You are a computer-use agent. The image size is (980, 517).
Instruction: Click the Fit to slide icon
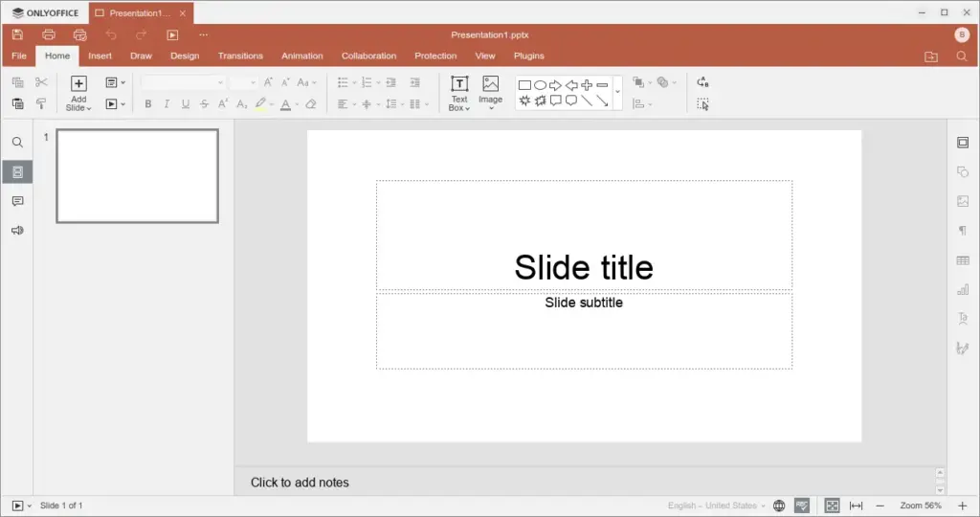click(x=832, y=506)
